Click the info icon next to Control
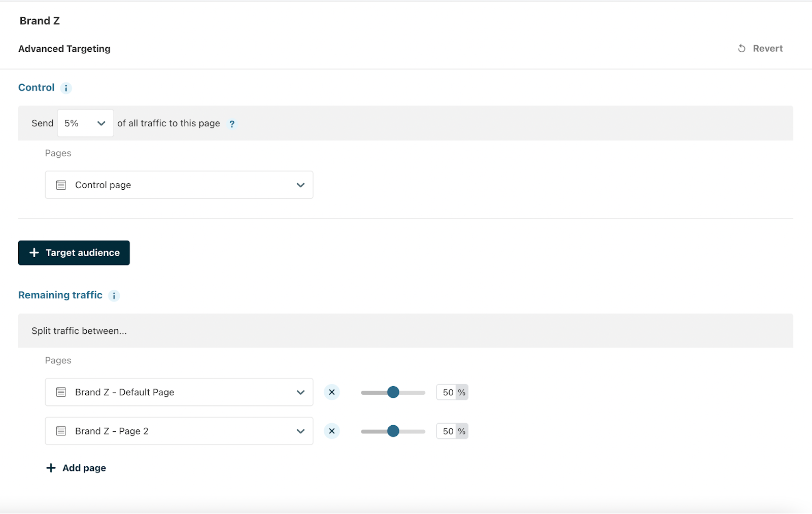The width and height of the screenshot is (812, 514). click(x=66, y=88)
